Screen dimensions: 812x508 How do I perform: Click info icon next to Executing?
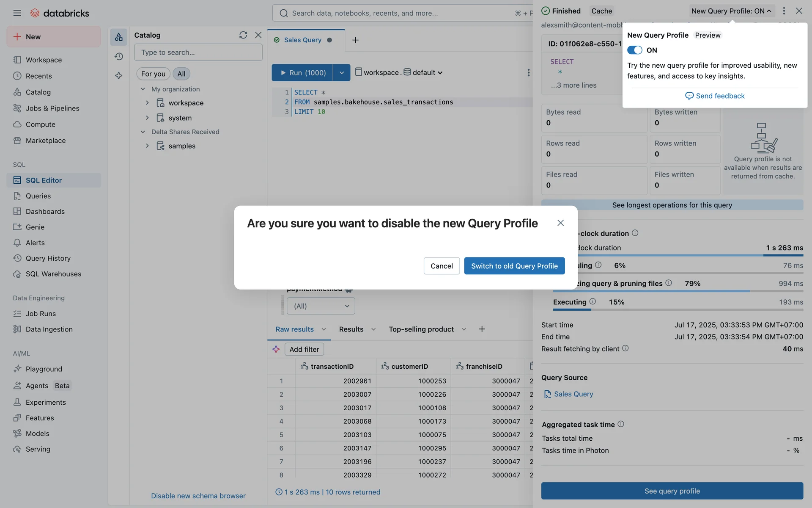click(x=593, y=301)
